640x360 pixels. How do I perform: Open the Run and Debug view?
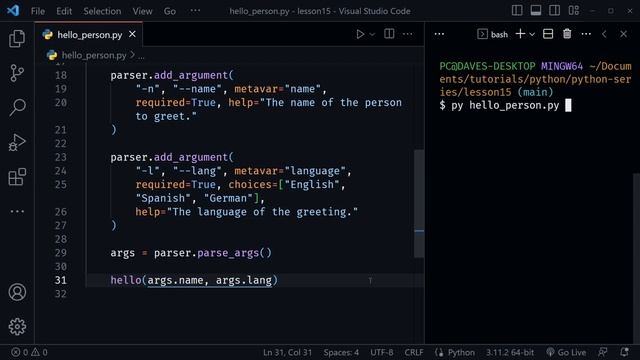pos(17,142)
